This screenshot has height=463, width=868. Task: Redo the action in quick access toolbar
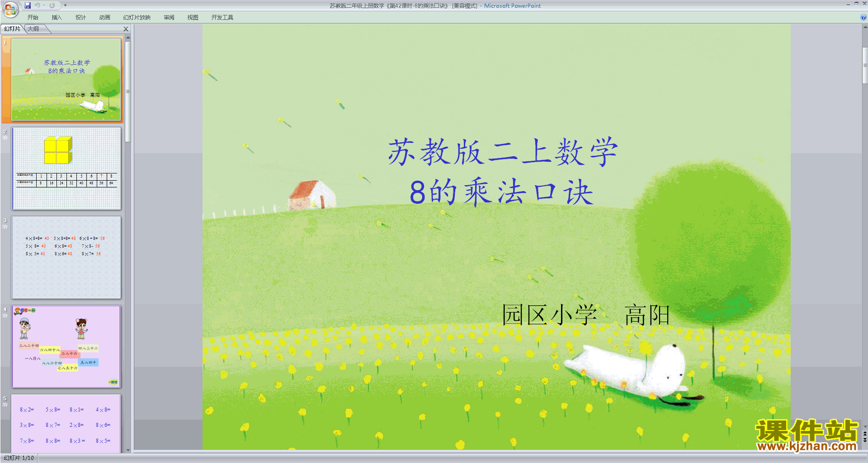pyautogui.click(x=52, y=5)
